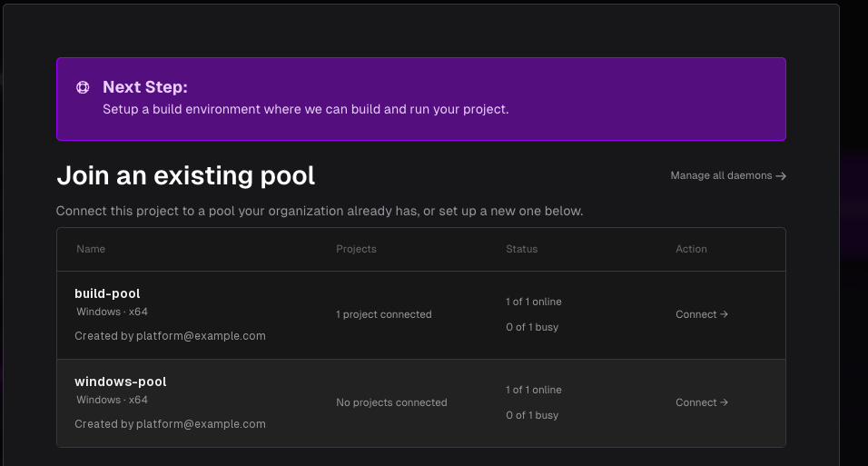Click the build environment icon beside Next Step
The height and width of the screenshot is (466, 868).
click(x=83, y=87)
